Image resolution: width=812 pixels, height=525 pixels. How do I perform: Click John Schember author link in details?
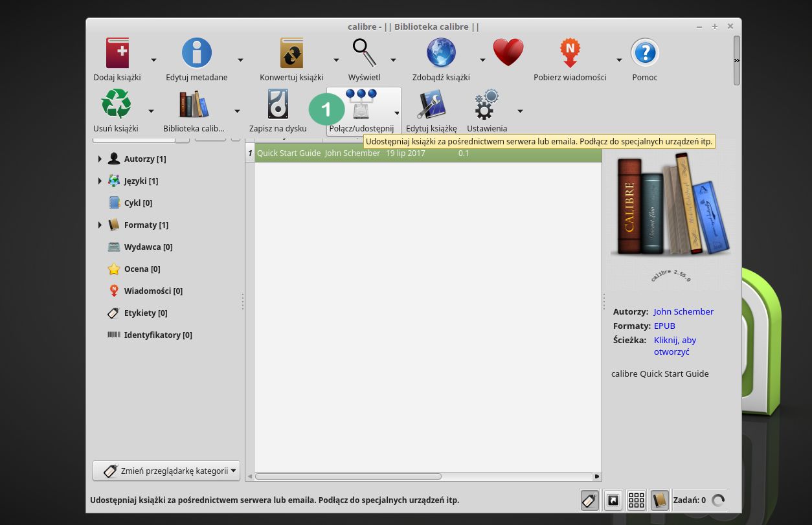click(x=683, y=311)
